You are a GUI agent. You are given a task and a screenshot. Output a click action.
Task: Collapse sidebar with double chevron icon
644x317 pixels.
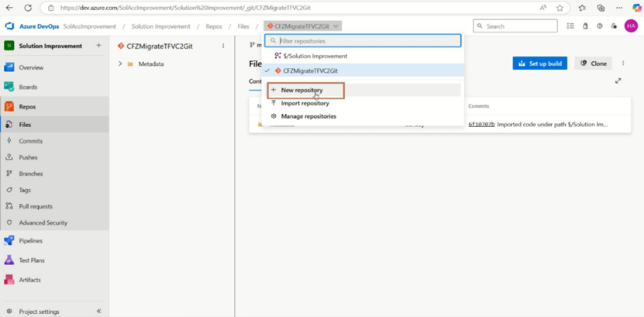coord(99,312)
